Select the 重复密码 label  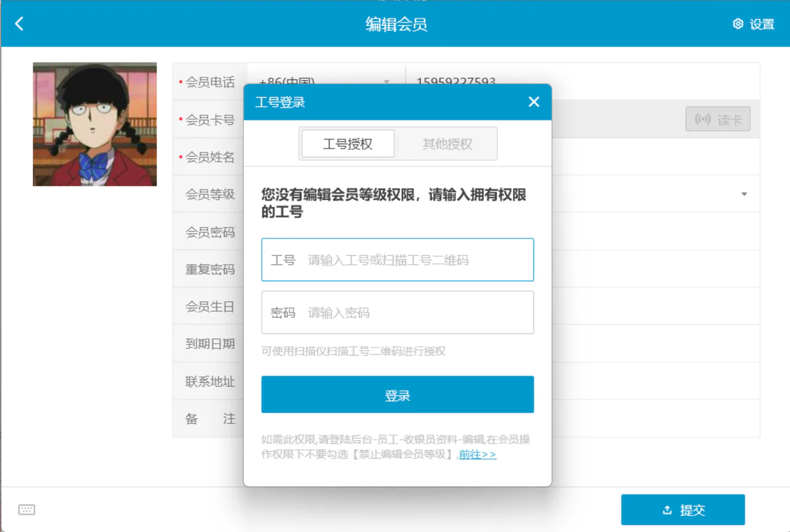point(210,270)
